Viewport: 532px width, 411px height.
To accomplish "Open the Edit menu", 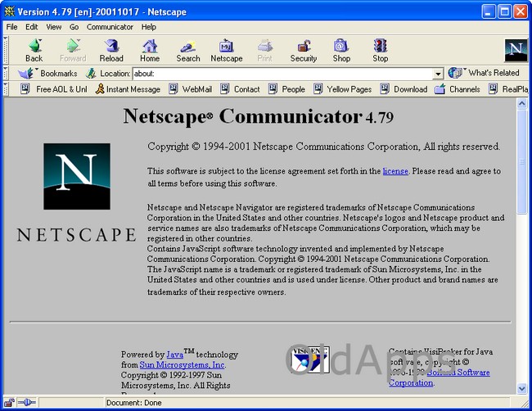I will pyautogui.click(x=32, y=27).
